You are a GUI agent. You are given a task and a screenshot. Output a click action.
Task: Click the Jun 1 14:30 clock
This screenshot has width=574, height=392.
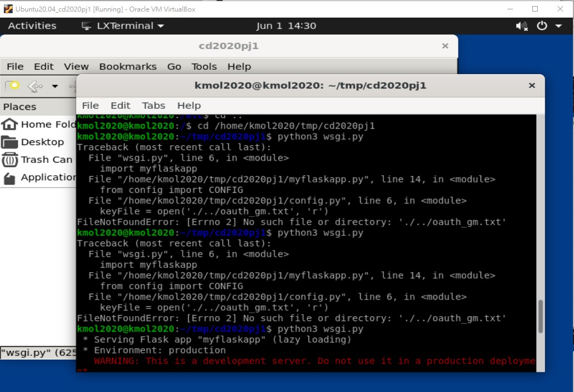point(286,26)
